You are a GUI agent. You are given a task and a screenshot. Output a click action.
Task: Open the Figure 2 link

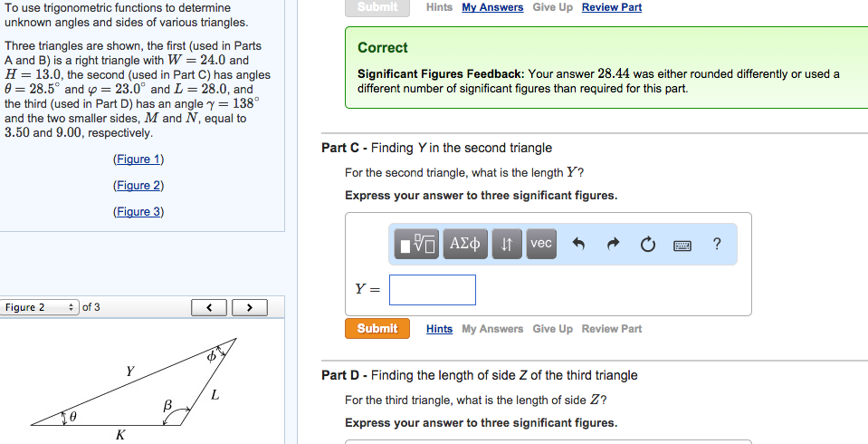tap(138, 185)
